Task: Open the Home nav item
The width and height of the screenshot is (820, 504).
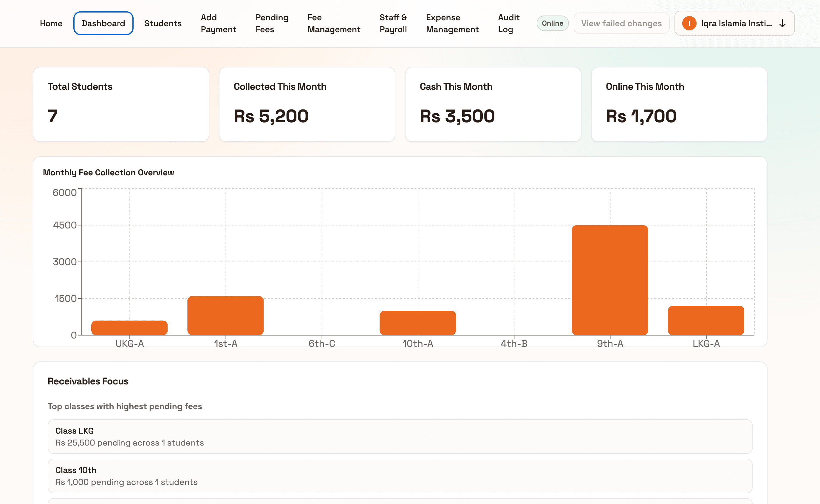Action: (51, 23)
